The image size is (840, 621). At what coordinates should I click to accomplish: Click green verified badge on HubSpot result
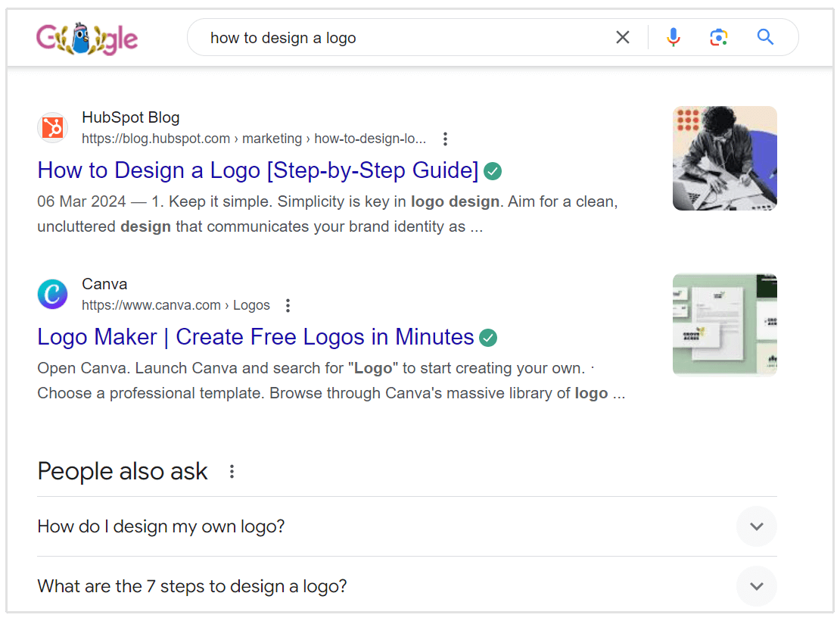tap(493, 171)
